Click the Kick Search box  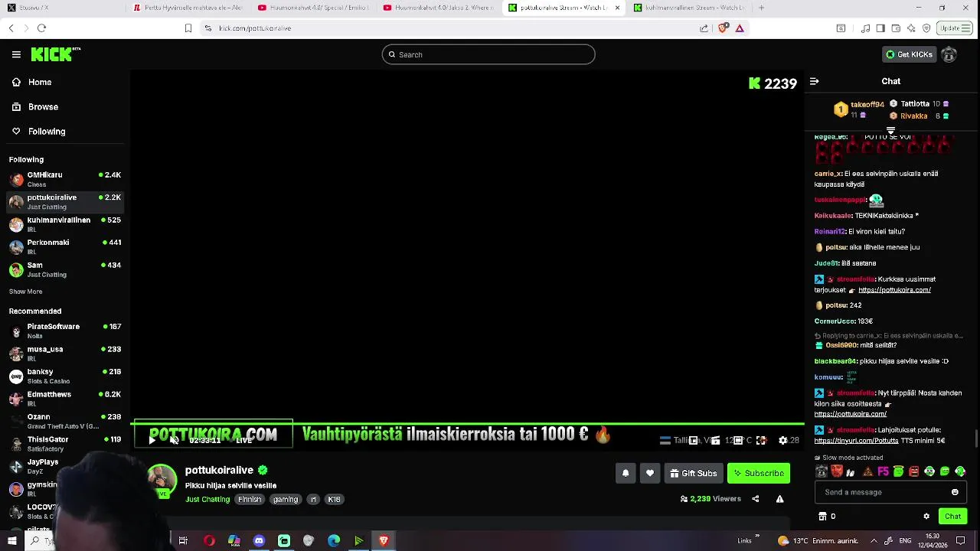[x=488, y=54]
